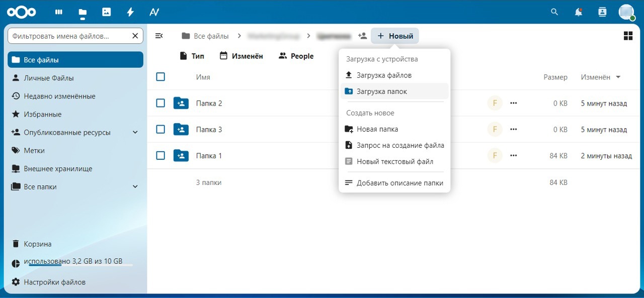Open the notifications bell icon
644x298 pixels.
[579, 12]
